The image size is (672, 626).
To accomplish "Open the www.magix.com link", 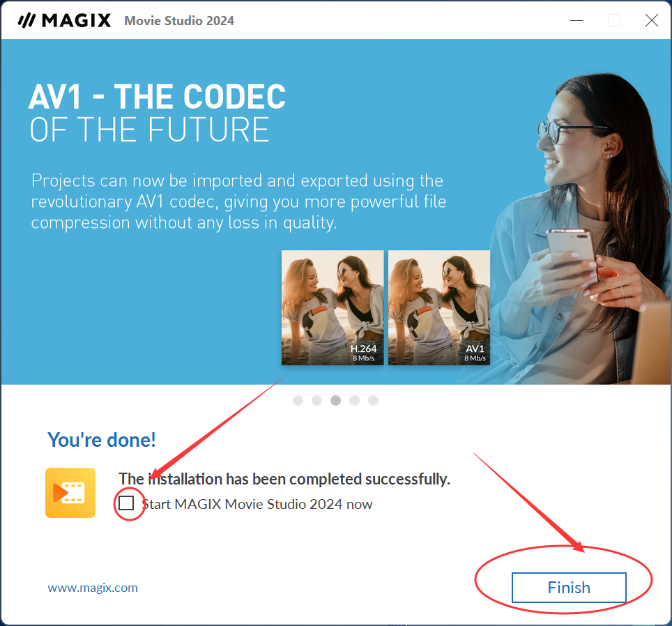I will click(93, 588).
